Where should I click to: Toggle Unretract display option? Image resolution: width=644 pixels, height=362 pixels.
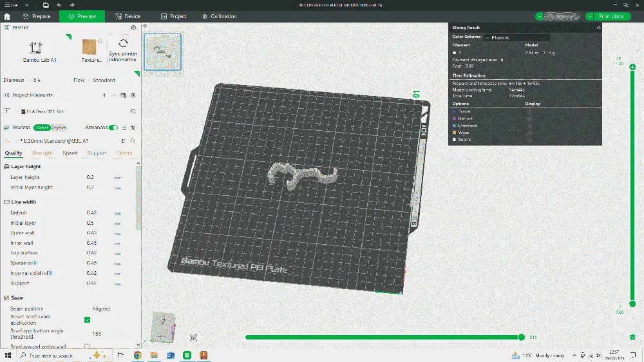pos(529,126)
